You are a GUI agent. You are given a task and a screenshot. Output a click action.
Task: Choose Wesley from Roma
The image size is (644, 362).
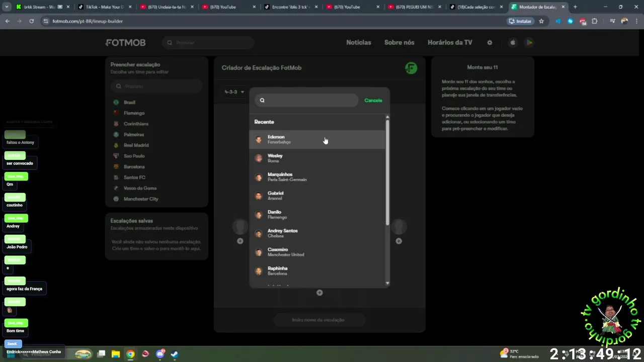pos(317,158)
